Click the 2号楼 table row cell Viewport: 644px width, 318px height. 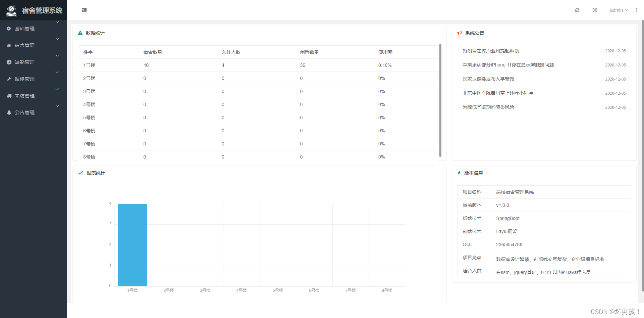89,78
